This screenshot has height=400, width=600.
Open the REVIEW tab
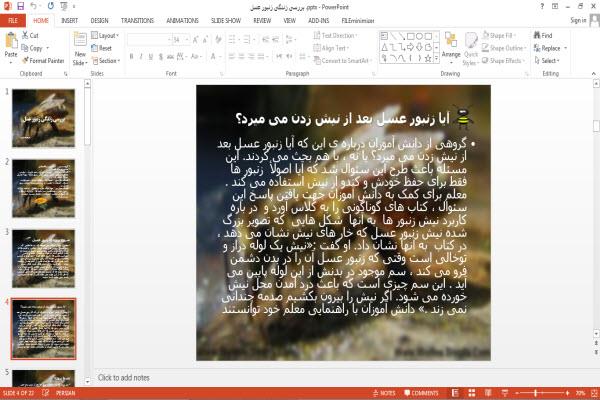[262, 20]
